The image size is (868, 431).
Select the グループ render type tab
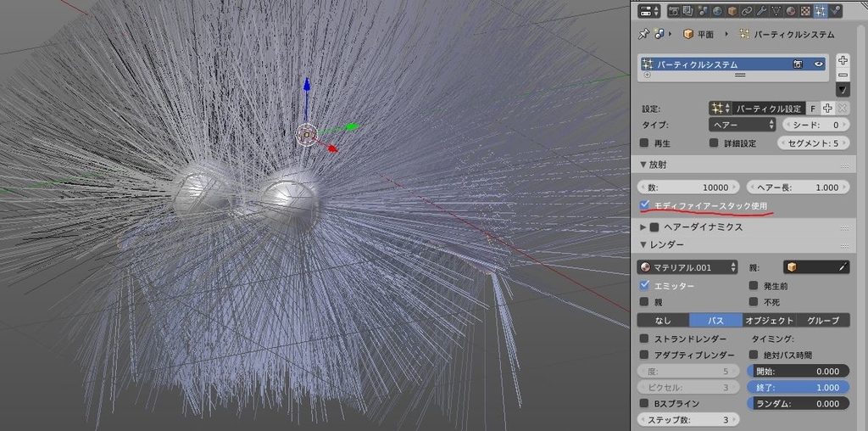823,320
